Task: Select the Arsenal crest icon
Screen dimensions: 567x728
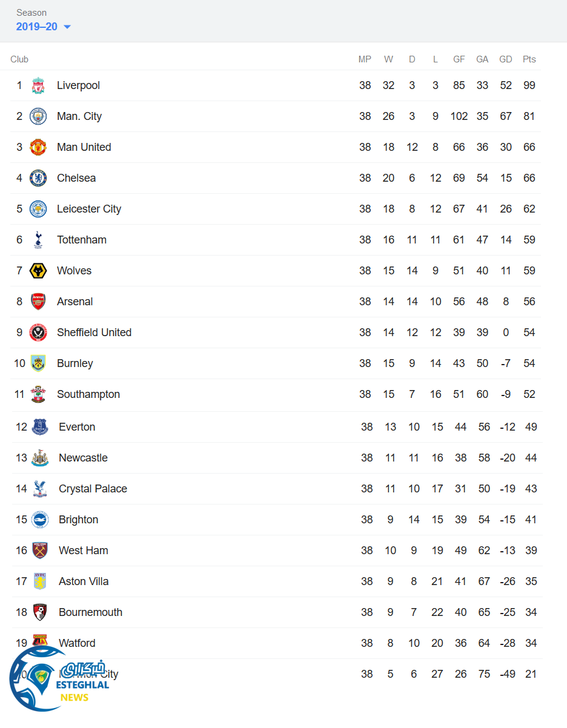Action: pos(38,302)
